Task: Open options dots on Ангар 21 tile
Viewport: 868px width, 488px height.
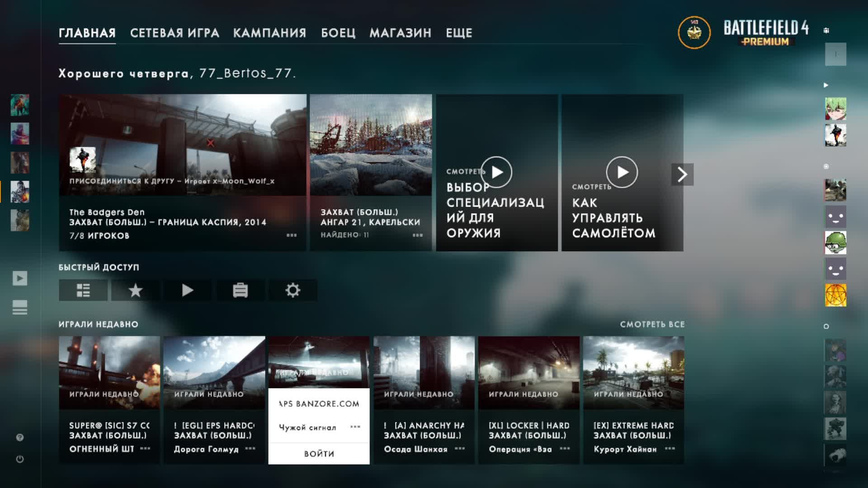Action: click(x=417, y=235)
